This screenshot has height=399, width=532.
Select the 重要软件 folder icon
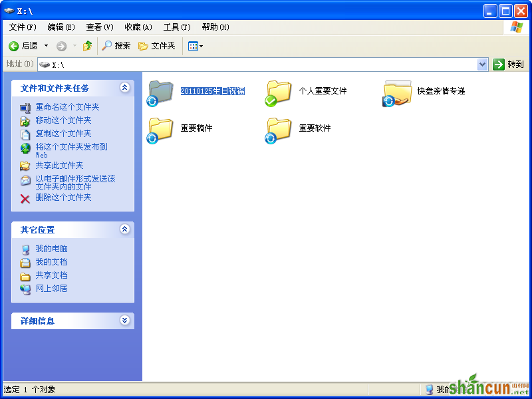[x=278, y=130]
